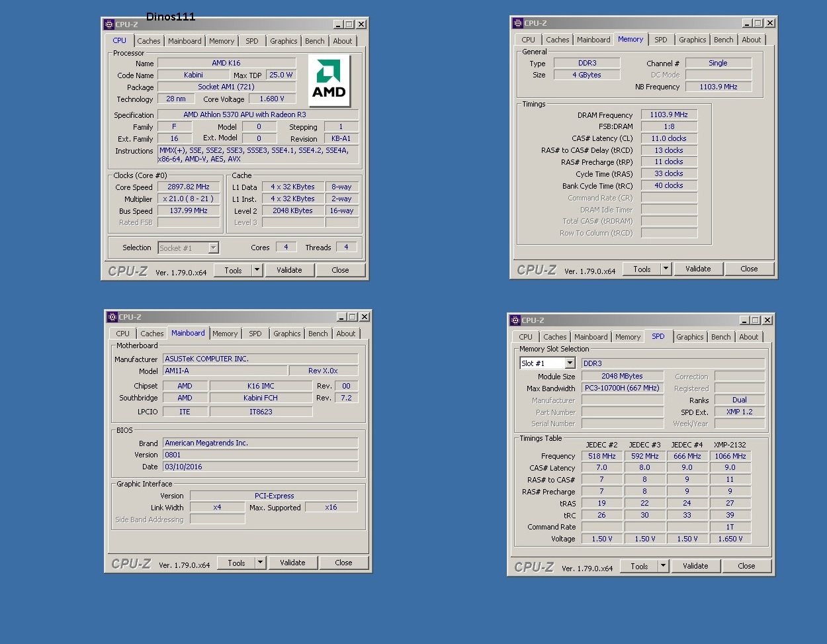The width and height of the screenshot is (827, 644).
Task: Open the Bench tab in the CPU window
Action: pyautogui.click(x=315, y=41)
